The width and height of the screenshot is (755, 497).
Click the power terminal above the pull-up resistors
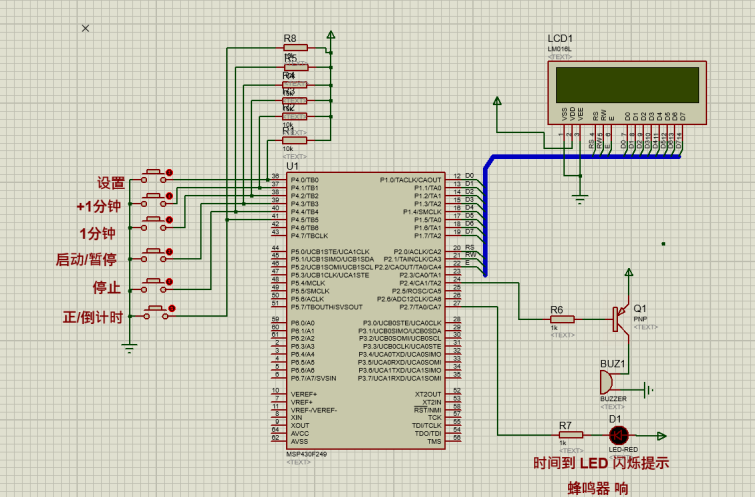click(x=331, y=36)
